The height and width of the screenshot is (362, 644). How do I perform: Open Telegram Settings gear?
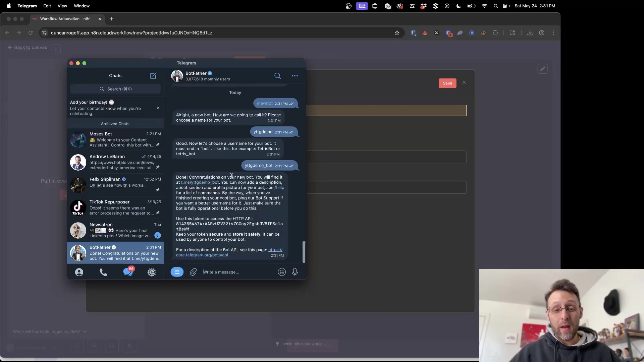(x=152, y=272)
